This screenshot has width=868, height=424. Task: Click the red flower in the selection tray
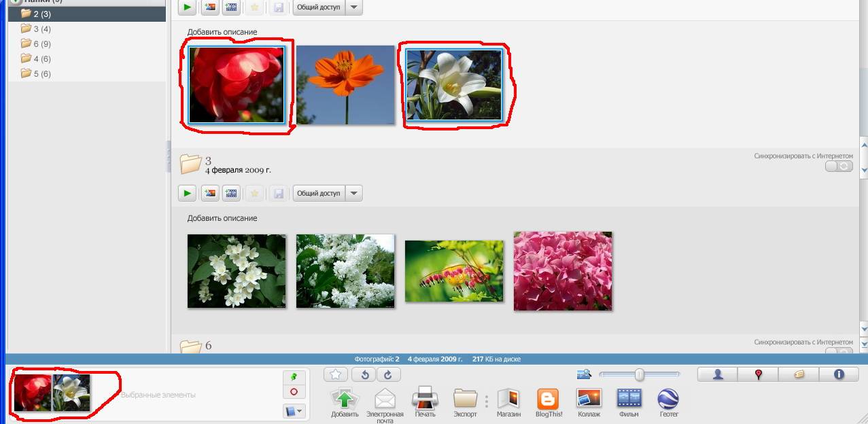tap(33, 393)
